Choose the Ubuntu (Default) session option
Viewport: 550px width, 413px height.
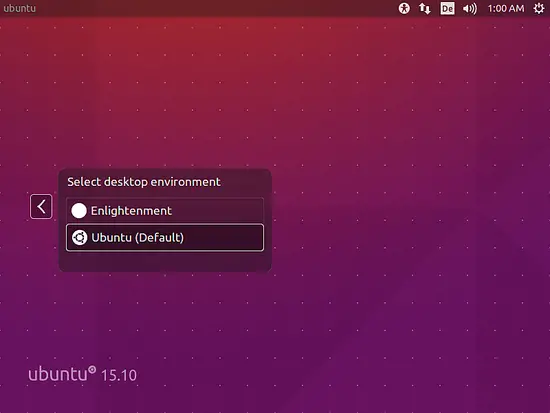pos(165,238)
